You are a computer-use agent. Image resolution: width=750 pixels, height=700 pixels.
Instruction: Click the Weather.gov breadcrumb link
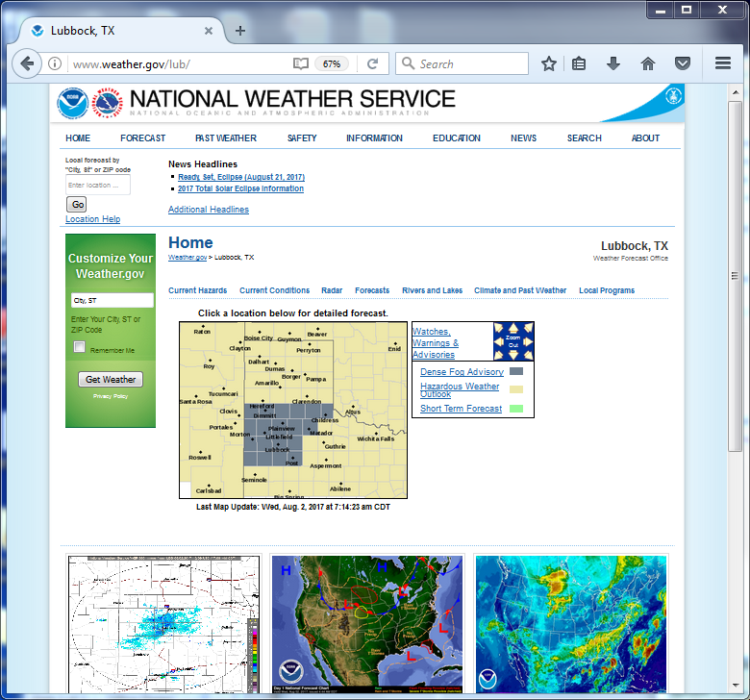187,258
